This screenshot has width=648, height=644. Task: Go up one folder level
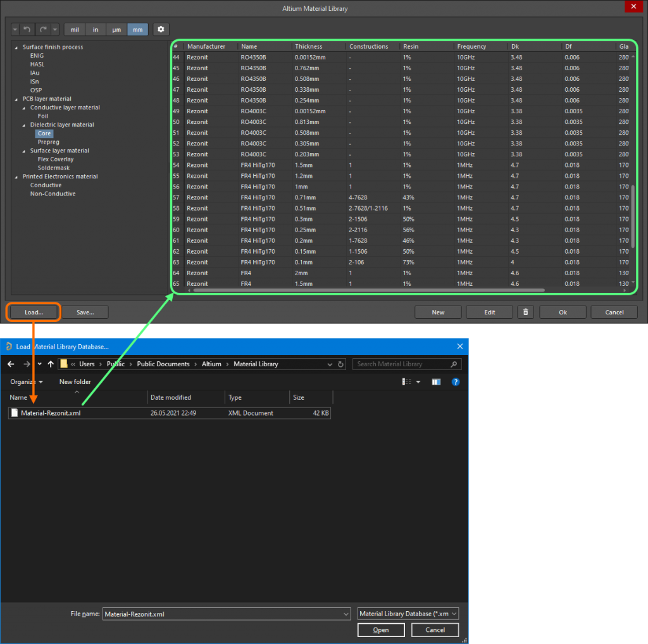coord(51,364)
